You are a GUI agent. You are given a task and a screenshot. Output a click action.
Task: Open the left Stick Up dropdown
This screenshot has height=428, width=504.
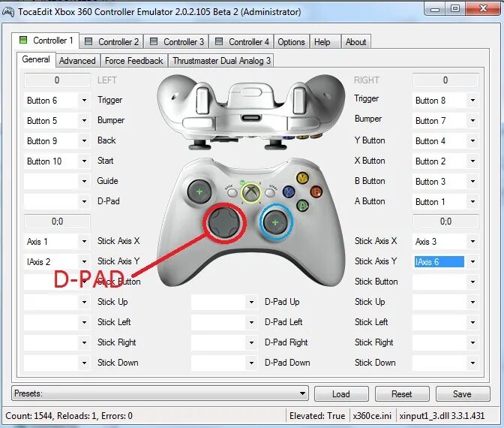point(84,302)
